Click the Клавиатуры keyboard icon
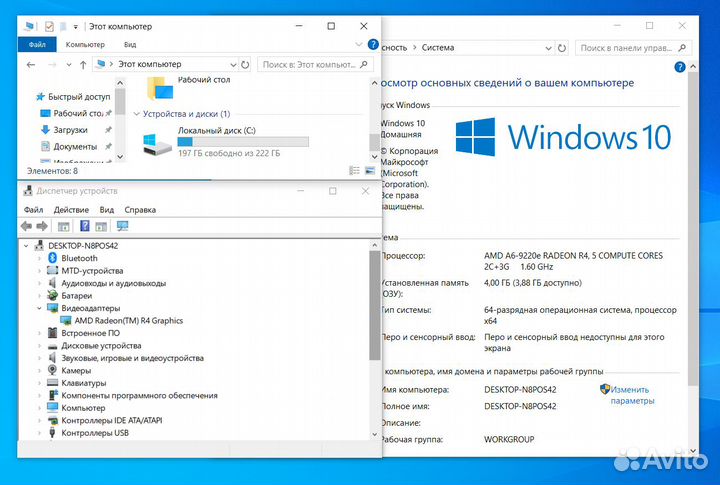This screenshot has height=485, width=720. tap(52, 383)
